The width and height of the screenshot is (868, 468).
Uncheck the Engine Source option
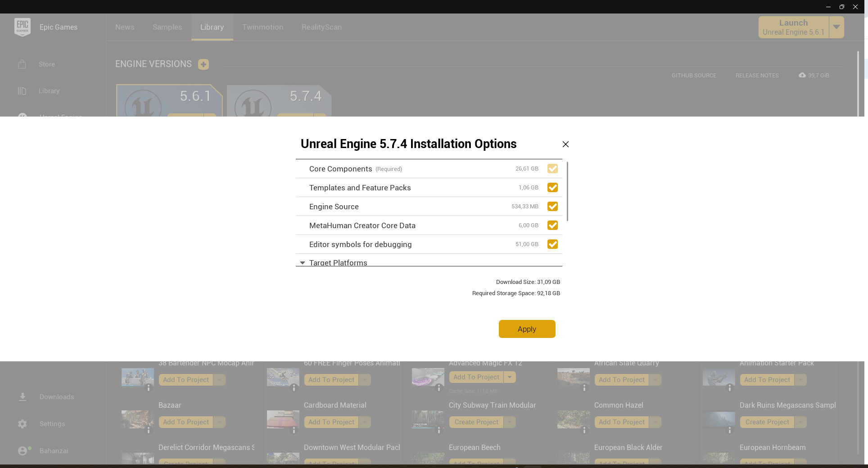[x=552, y=207]
